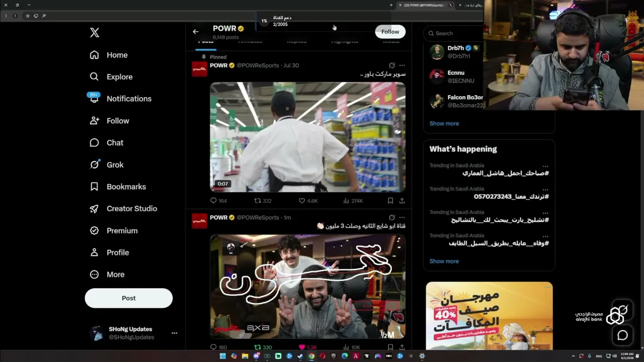Open the Follow item in the sidebar
The width and height of the screenshot is (644, 362).
point(109,121)
